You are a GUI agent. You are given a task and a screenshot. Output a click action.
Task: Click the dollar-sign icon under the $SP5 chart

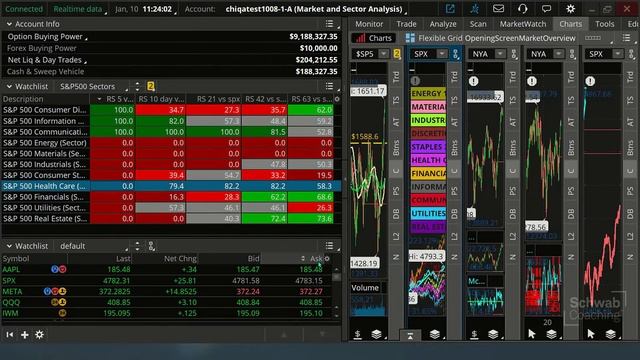(358, 334)
